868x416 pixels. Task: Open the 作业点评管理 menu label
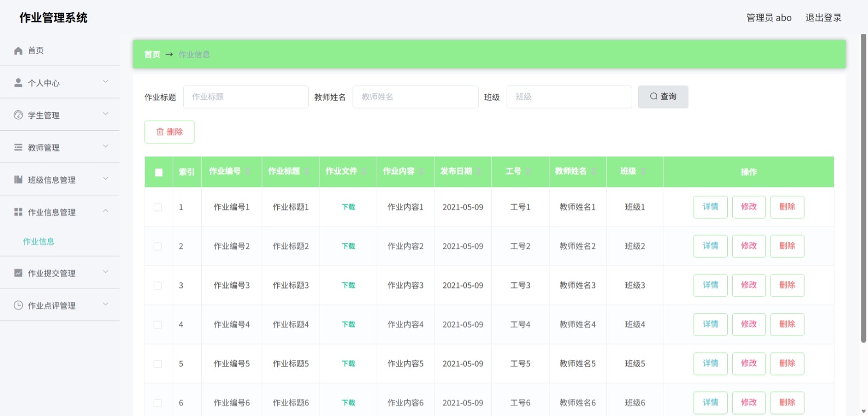tap(52, 306)
